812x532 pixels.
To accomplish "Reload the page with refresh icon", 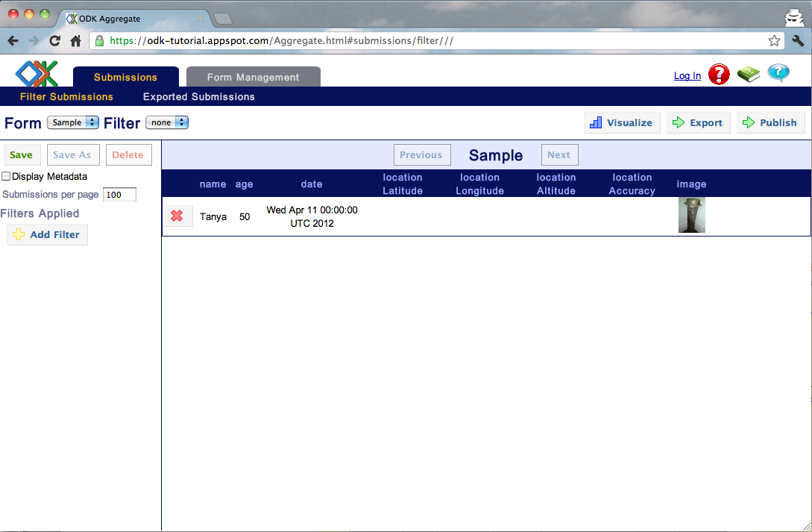I will [54, 41].
